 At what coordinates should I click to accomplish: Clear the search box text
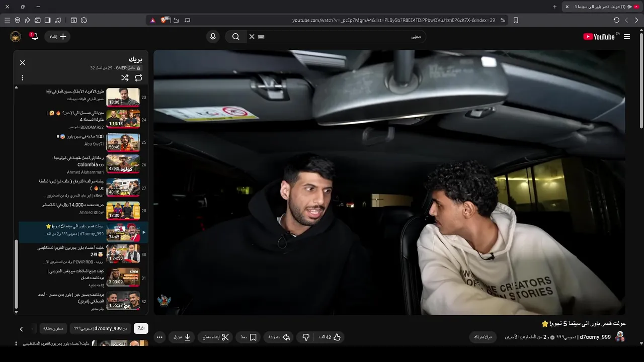252,37
